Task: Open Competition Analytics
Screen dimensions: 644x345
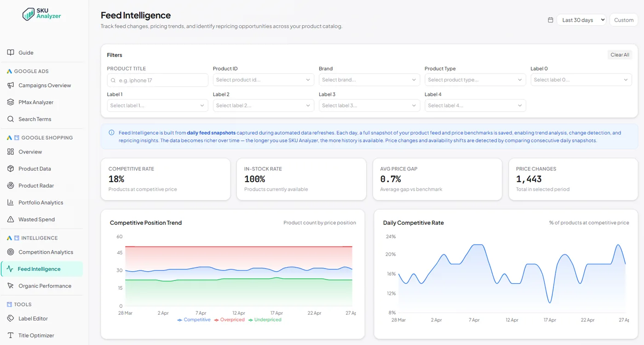Action: coord(42,252)
